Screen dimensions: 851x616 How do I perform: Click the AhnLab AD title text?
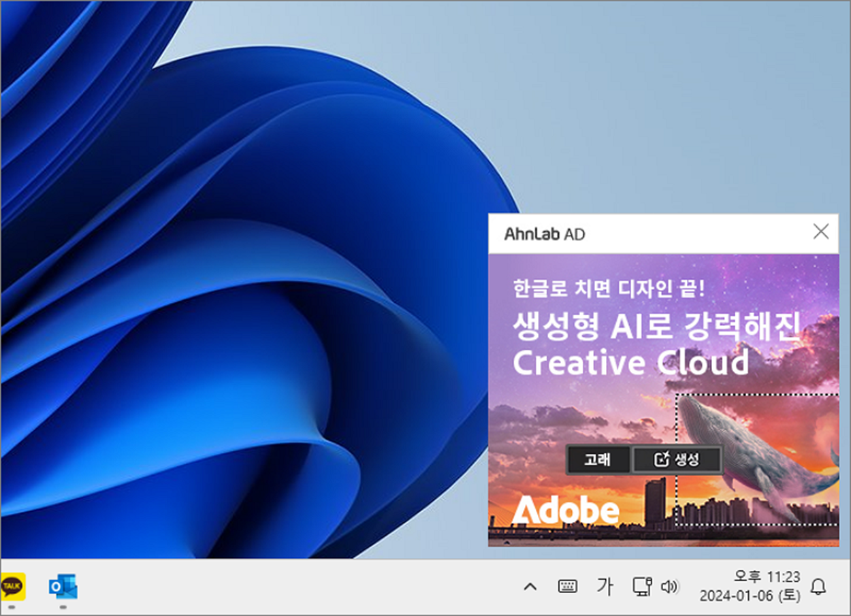pyautogui.click(x=544, y=234)
